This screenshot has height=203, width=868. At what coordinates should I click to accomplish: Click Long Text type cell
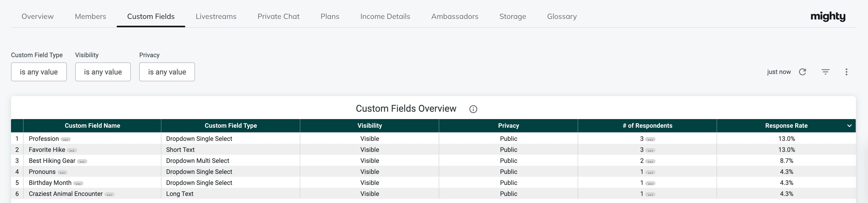coord(180,194)
